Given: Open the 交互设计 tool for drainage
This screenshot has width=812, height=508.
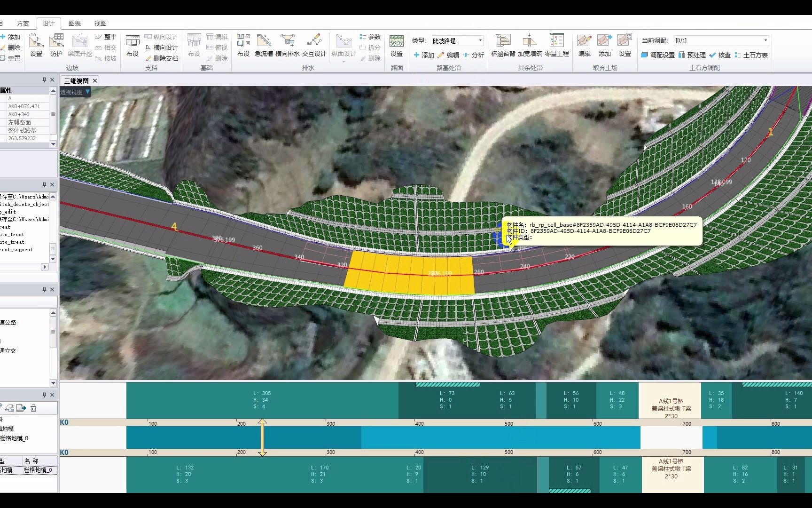Looking at the screenshot, I should click(x=314, y=45).
